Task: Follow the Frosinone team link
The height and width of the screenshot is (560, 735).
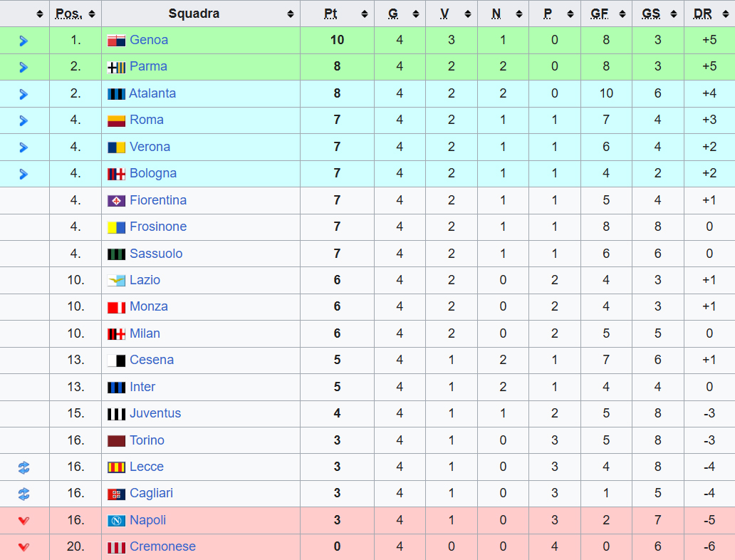Action: 158,227
